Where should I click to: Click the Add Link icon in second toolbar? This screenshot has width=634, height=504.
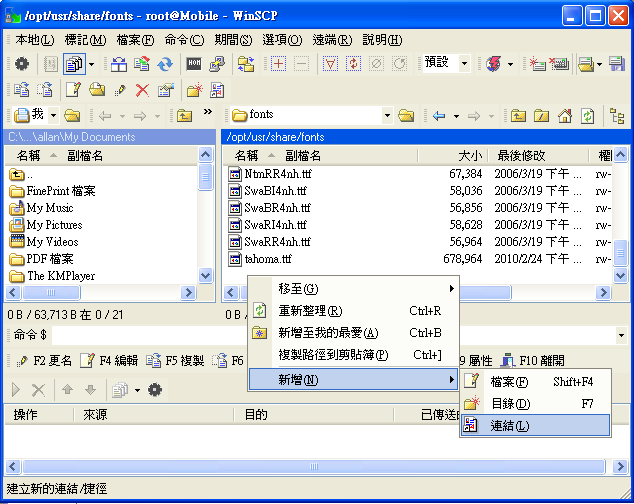pos(217,90)
